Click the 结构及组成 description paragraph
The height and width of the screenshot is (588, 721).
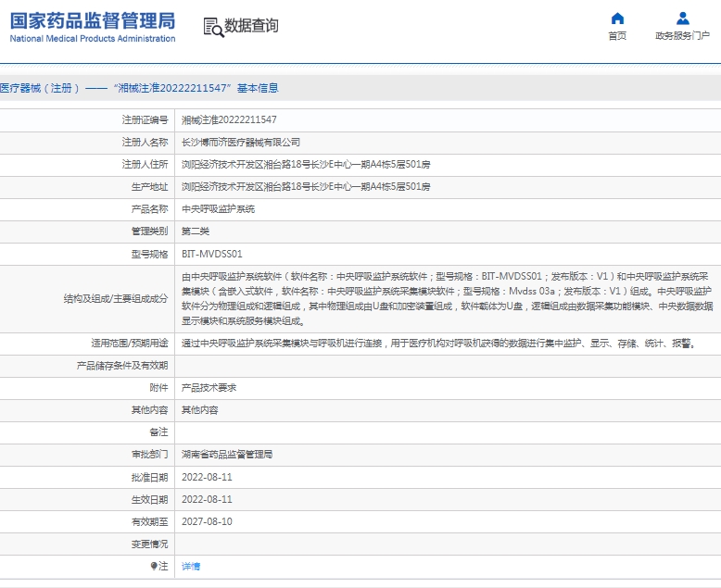tap(447, 298)
